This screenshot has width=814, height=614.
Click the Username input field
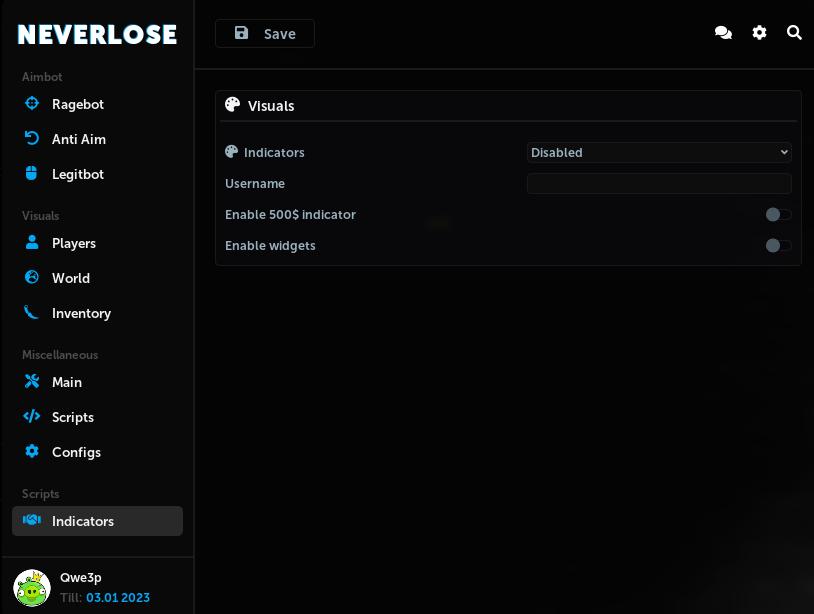(x=659, y=184)
